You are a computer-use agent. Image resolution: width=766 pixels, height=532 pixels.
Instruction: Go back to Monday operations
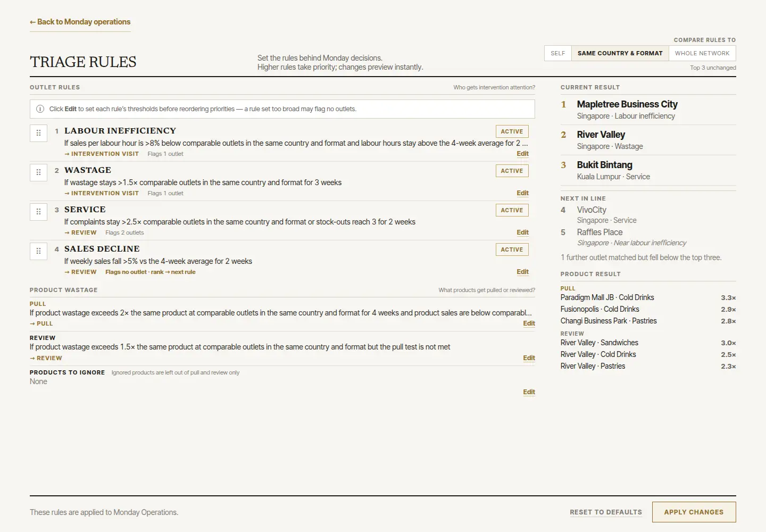80,22
